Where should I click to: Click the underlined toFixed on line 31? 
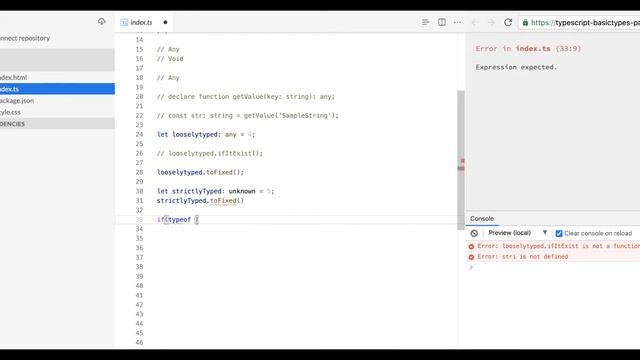coord(223,201)
